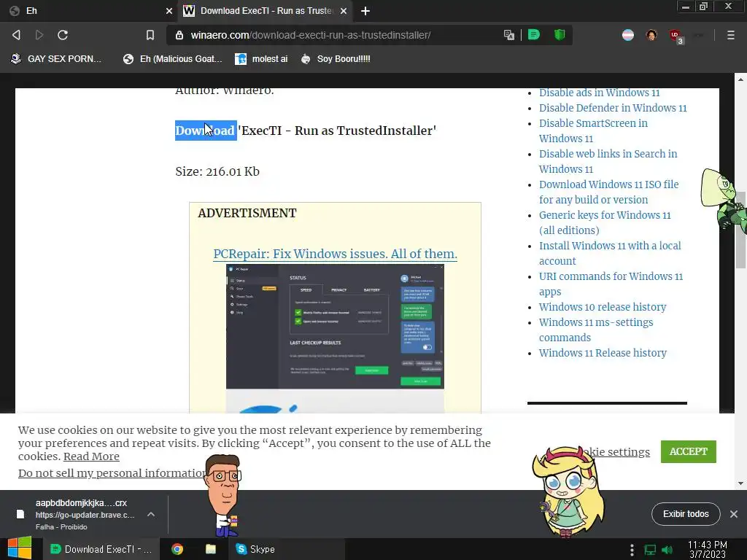747x560 pixels.
Task: Click the scrollbar down arrow
Action: click(x=740, y=483)
